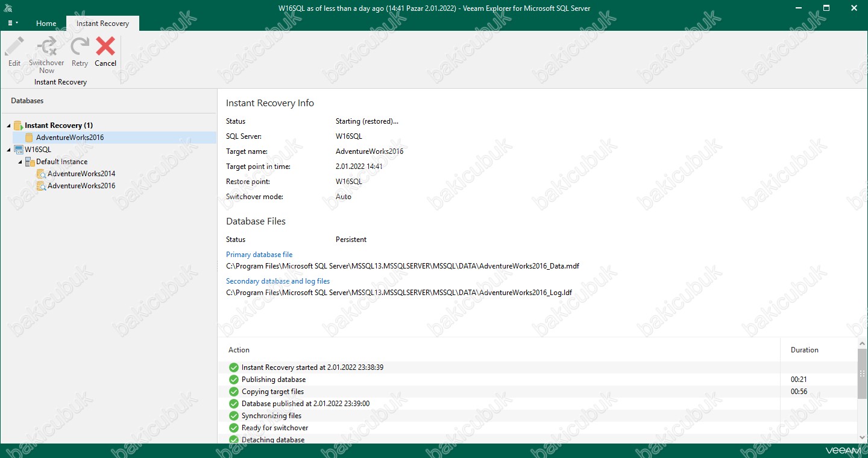Select 'Synchronizing files' log entry text

click(x=271, y=416)
